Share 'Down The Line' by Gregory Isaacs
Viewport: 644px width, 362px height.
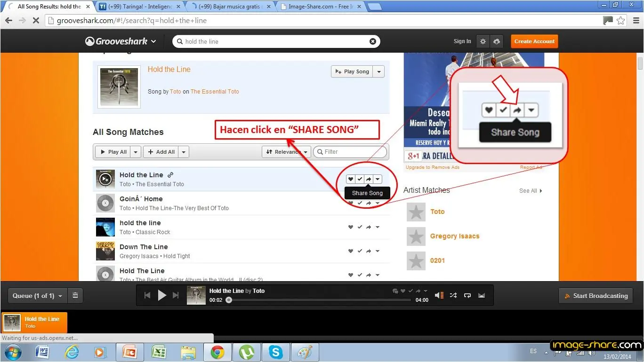point(369,251)
